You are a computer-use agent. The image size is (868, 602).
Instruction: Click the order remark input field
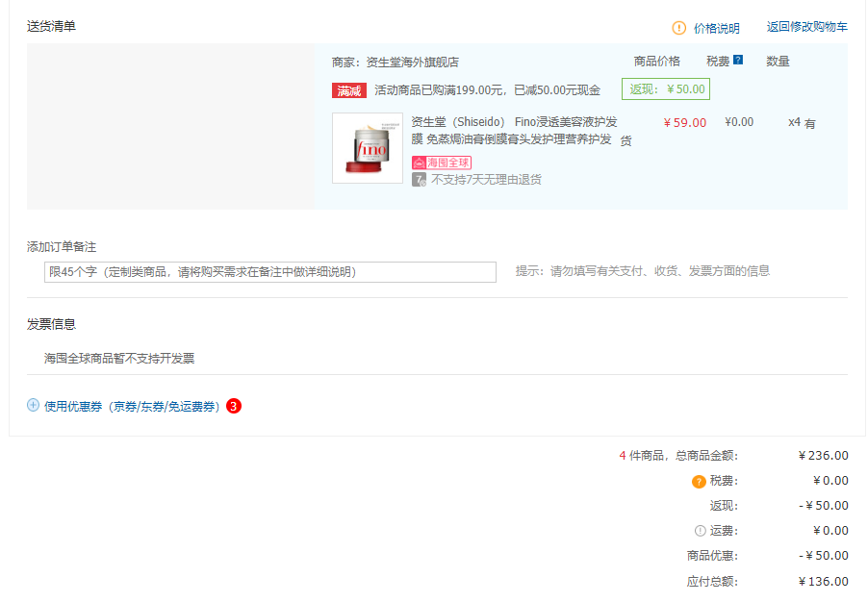click(270, 272)
